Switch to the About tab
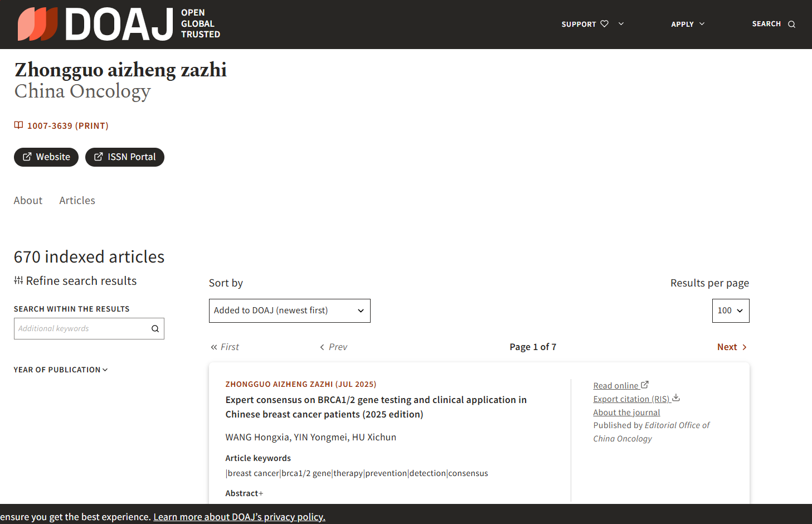Viewport: 812px width, 524px height. pos(28,201)
